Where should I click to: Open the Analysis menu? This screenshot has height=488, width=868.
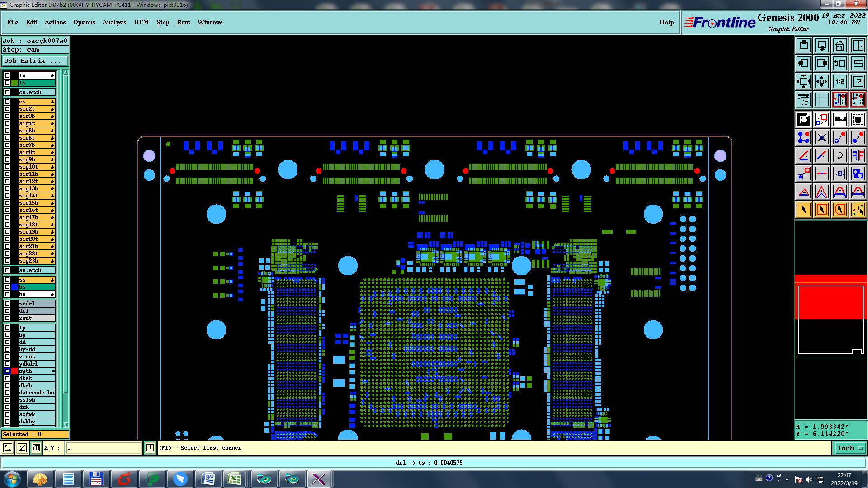[x=114, y=22]
